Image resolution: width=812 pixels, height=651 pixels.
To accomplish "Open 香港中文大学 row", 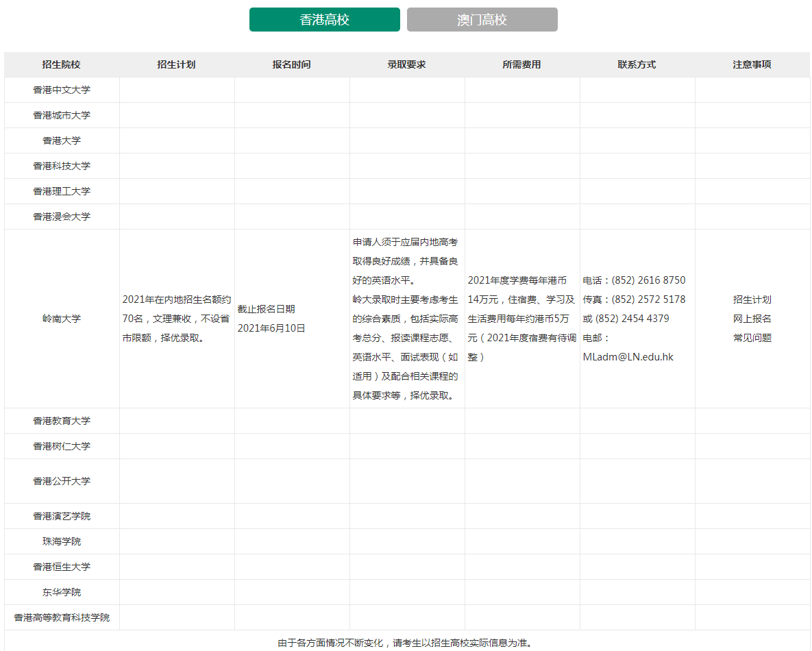I will click(62, 90).
